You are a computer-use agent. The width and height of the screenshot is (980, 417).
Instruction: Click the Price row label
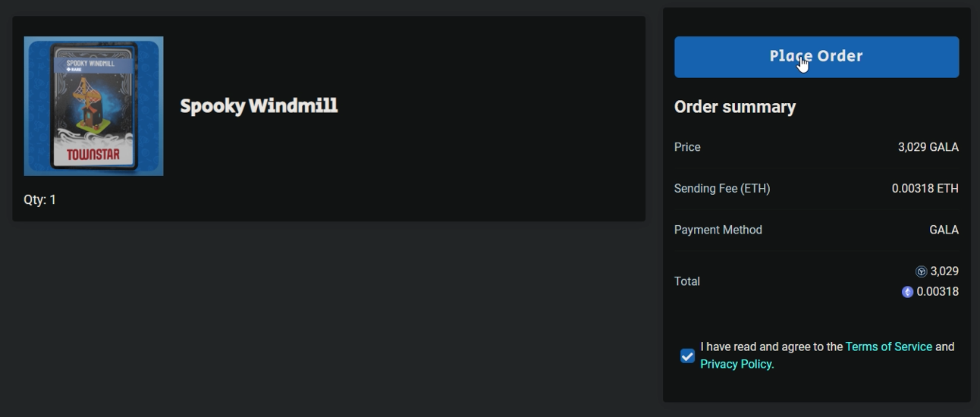687,147
